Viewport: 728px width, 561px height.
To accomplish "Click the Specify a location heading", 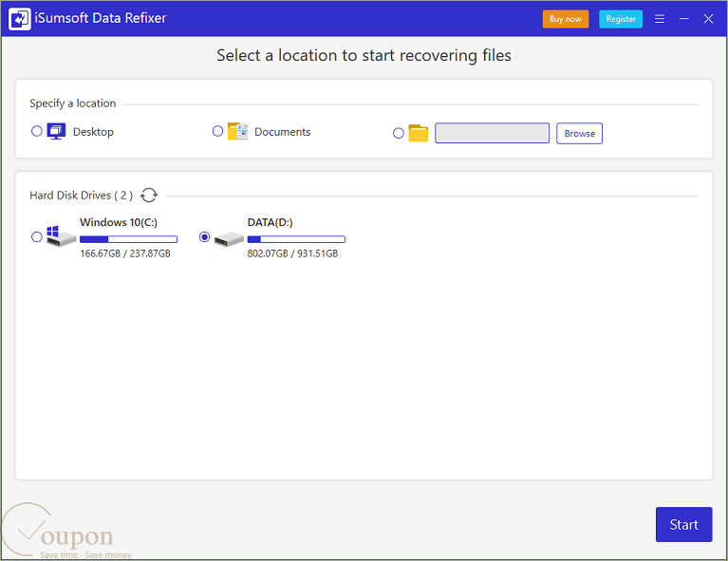I will 73,103.
